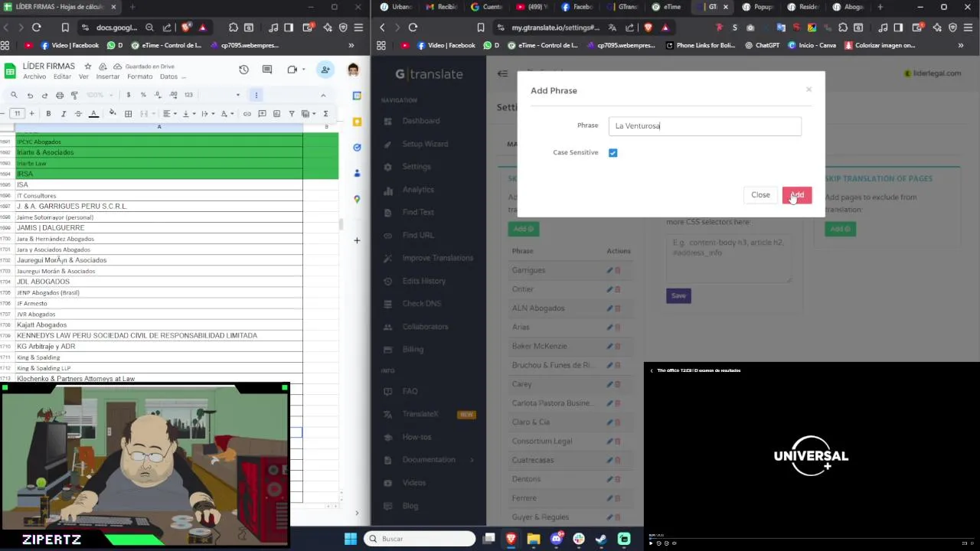Click the Videos sidebar icon
Viewport: 980px width, 551px height.
[x=388, y=483]
